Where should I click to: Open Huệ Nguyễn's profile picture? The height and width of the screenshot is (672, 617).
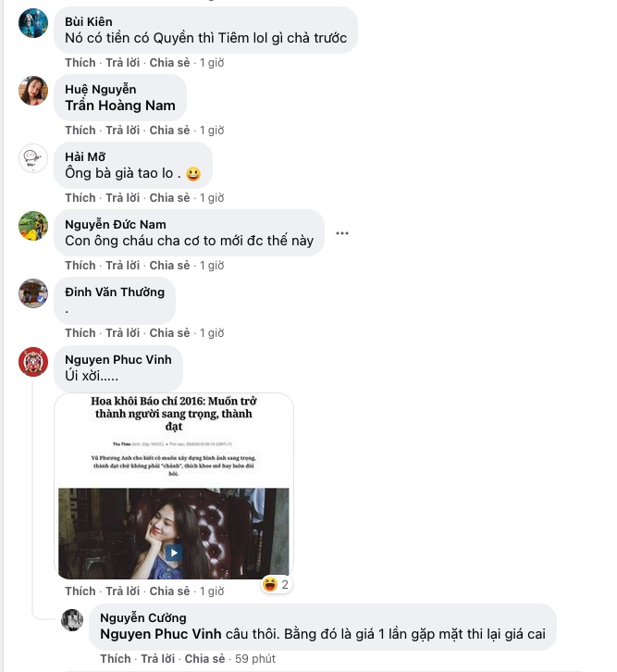click(33, 91)
